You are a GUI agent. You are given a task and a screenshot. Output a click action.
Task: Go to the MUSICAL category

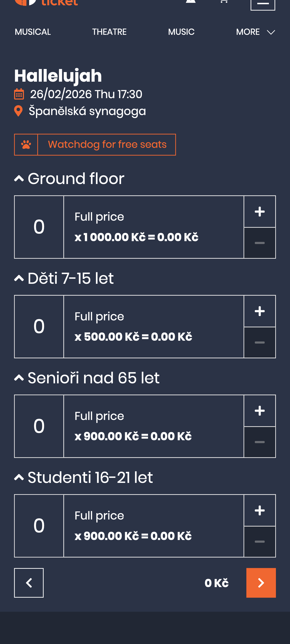(33, 32)
